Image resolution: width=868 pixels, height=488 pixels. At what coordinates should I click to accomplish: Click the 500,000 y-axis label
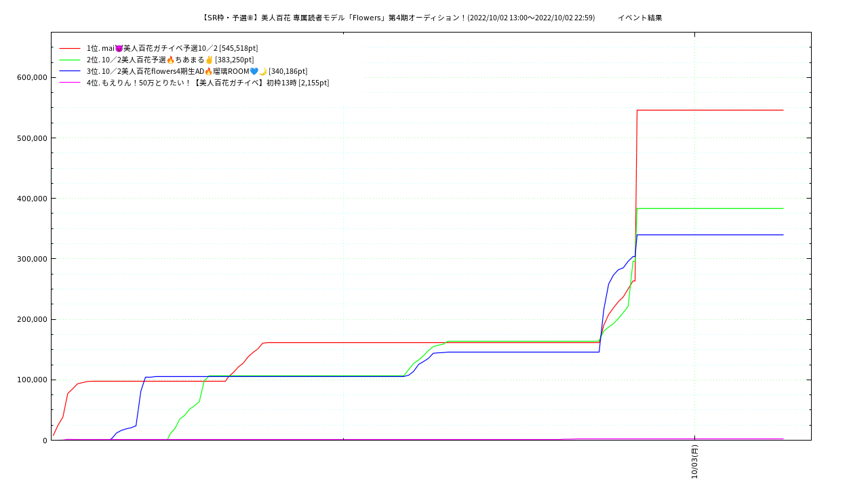(x=31, y=138)
